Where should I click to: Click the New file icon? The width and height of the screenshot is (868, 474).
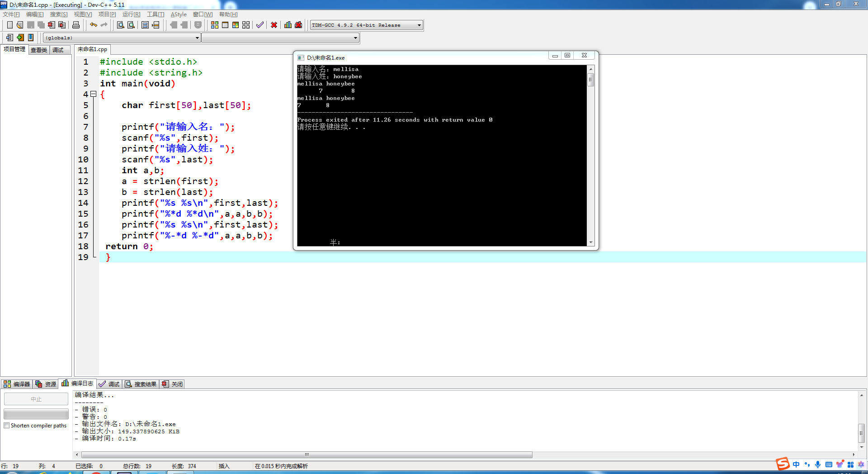point(10,25)
